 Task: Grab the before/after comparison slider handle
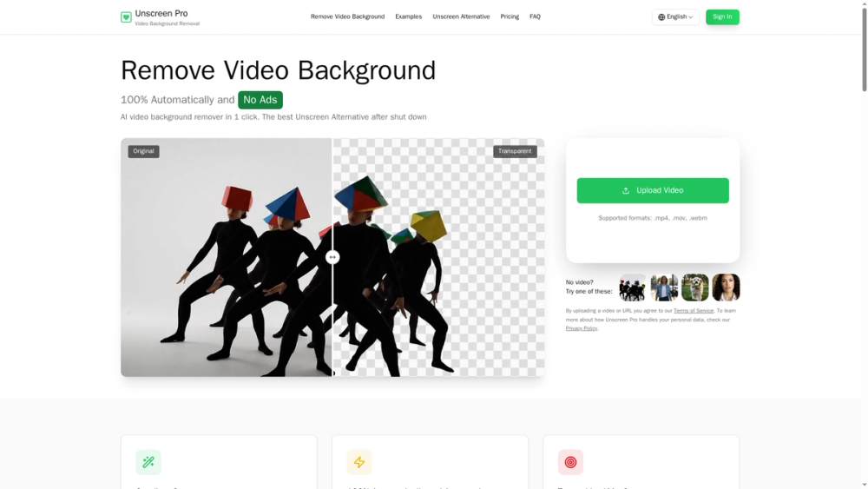332,257
